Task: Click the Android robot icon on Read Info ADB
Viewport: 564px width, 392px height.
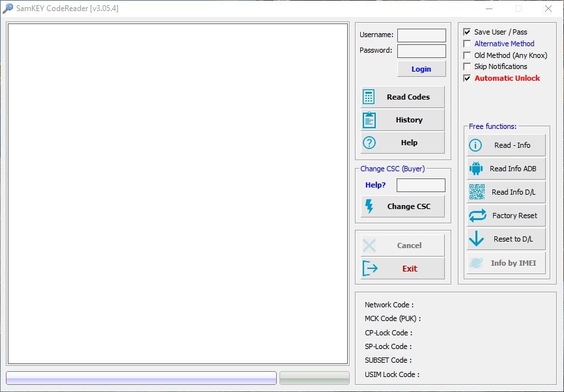Action: pyautogui.click(x=476, y=168)
